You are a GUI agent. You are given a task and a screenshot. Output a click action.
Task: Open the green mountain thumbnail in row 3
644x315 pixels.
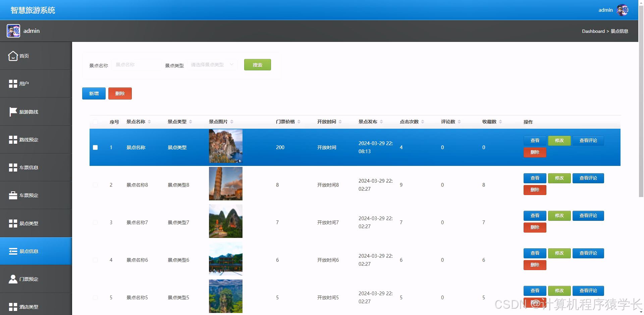pyautogui.click(x=226, y=221)
